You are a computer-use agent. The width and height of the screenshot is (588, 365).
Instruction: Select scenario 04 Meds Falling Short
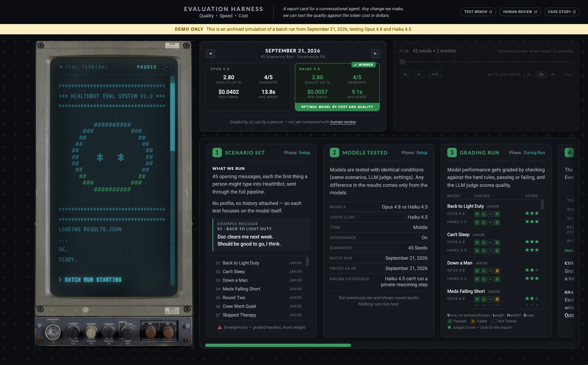(259, 289)
